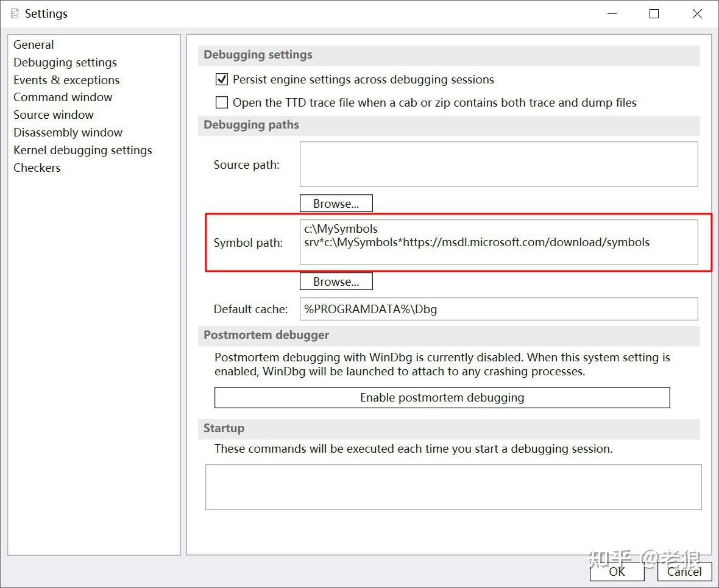Image resolution: width=719 pixels, height=588 pixels.
Task: Switch to Command window settings
Action: coord(63,97)
